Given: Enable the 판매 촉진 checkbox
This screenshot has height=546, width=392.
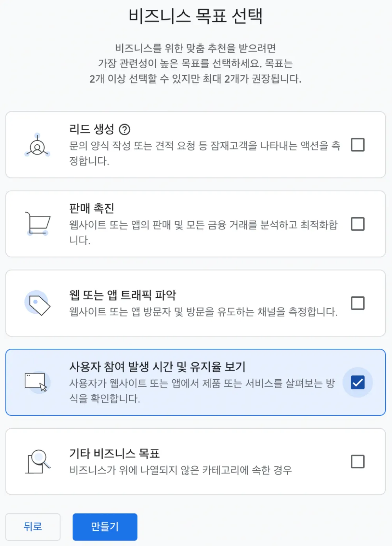Looking at the screenshot, I should [x=358, y=224].
